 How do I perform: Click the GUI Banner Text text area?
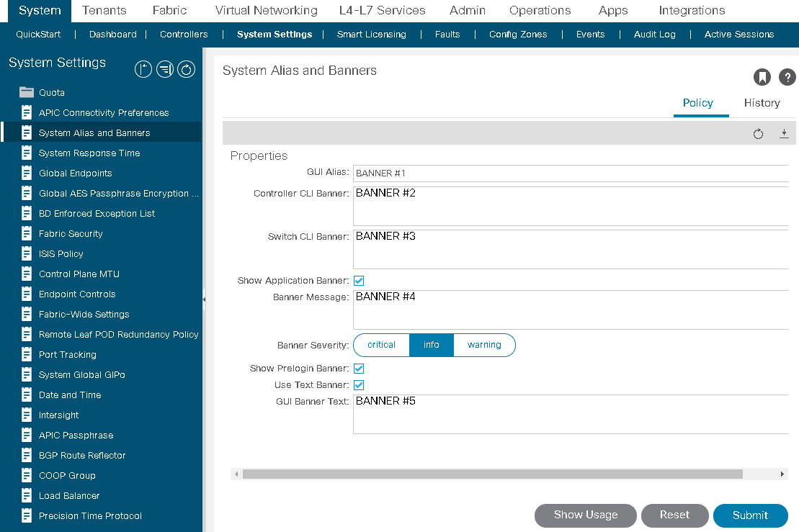pos(571,415)
